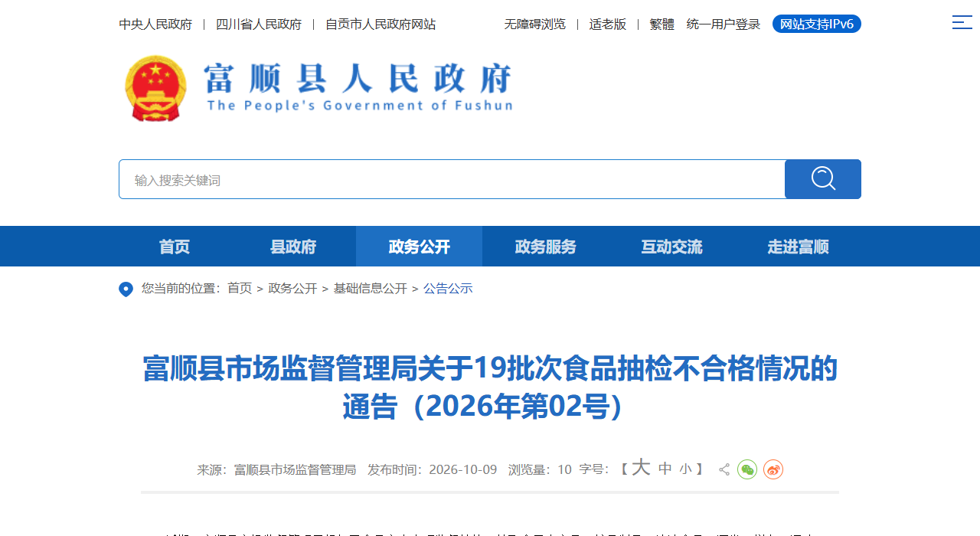
Task: Go to 公告公示 in the breadcrumb
Action: coord(448,289)
